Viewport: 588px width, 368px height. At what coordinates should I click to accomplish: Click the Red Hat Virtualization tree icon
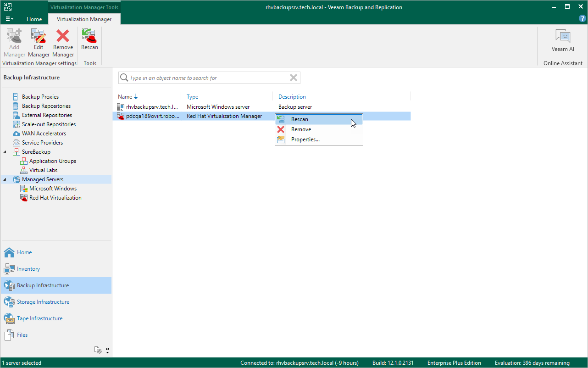[24, 198]
